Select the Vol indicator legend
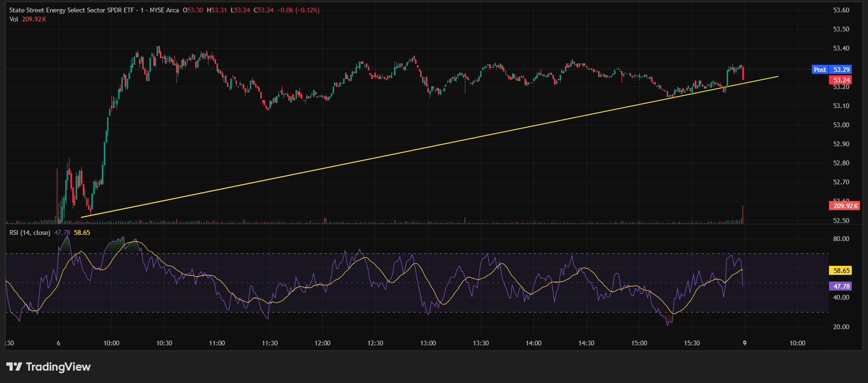 (x=14, y=19)
